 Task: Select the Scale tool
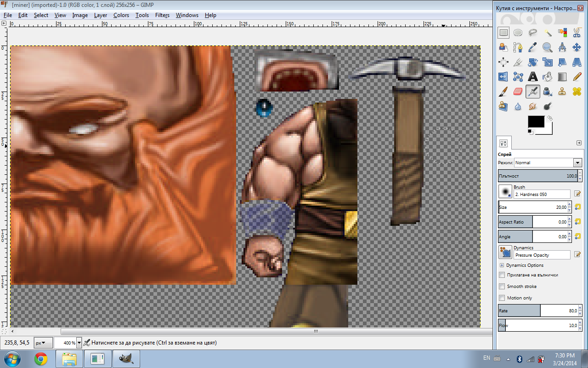[x=548, y=62]
